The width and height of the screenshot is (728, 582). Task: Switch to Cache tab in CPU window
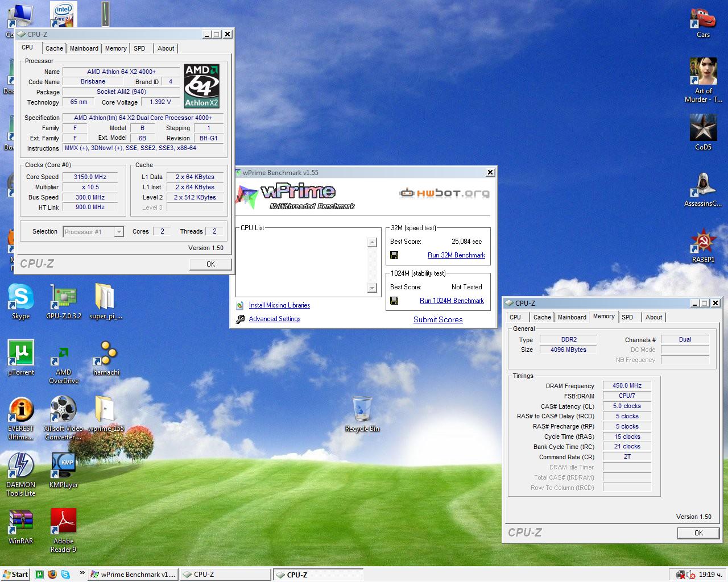click(x=54, y=48)
